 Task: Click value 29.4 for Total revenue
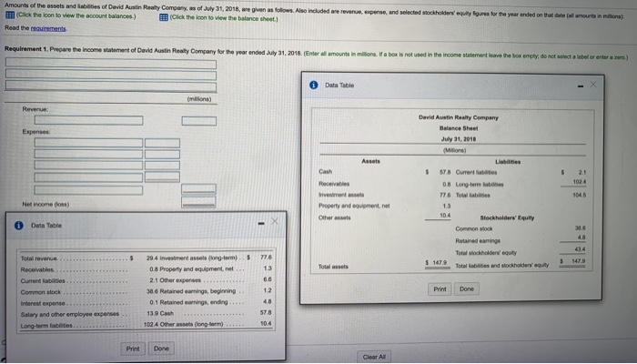pyautogui.click(x=152, y=258)
